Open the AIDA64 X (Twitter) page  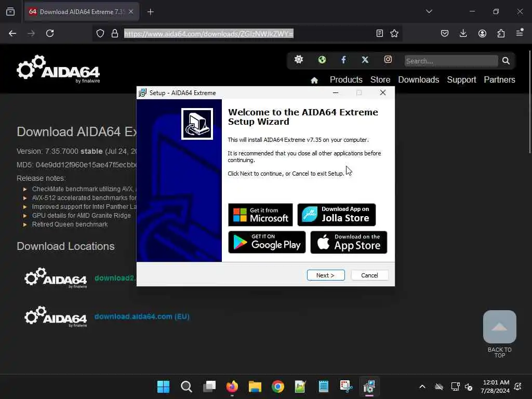coord(365,60)
